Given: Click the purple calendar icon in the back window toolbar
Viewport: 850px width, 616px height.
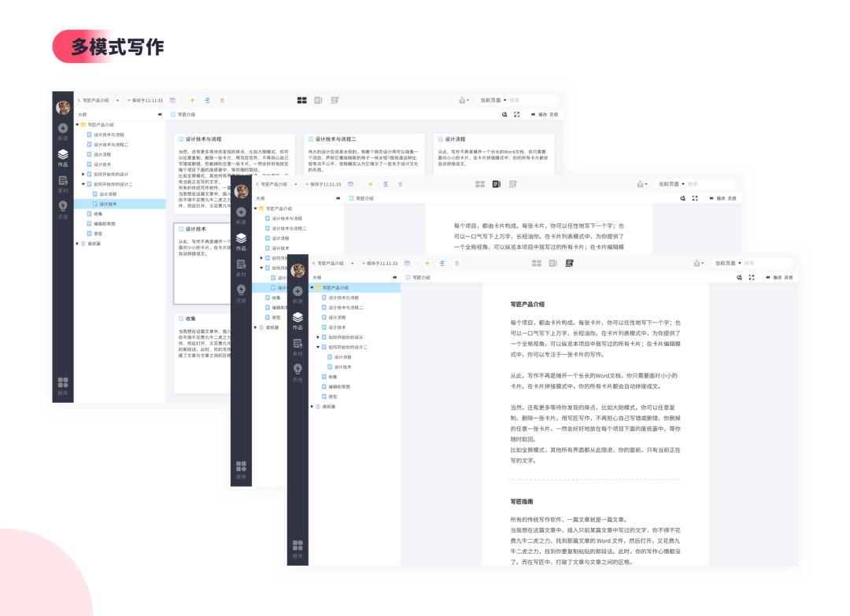Looking at the screenshot, I should pos(172,101).
